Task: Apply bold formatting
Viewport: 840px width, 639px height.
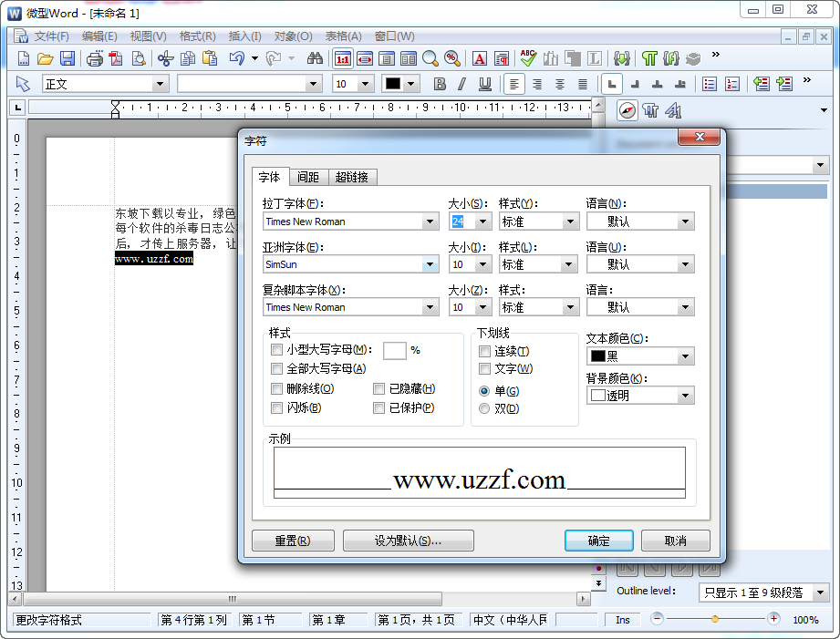Action: click(x=440, y=84)
